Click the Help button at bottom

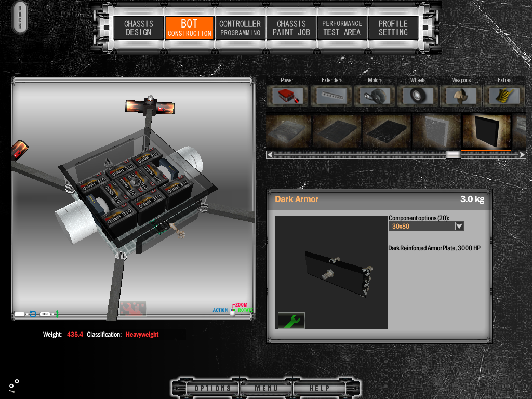(x=320, y=389)
